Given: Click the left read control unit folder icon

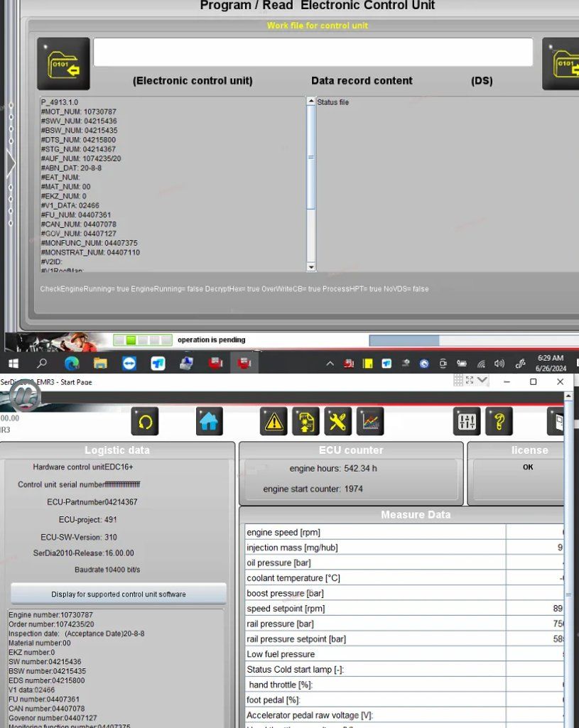Looking at the screenshot, I should click(63, 64).
